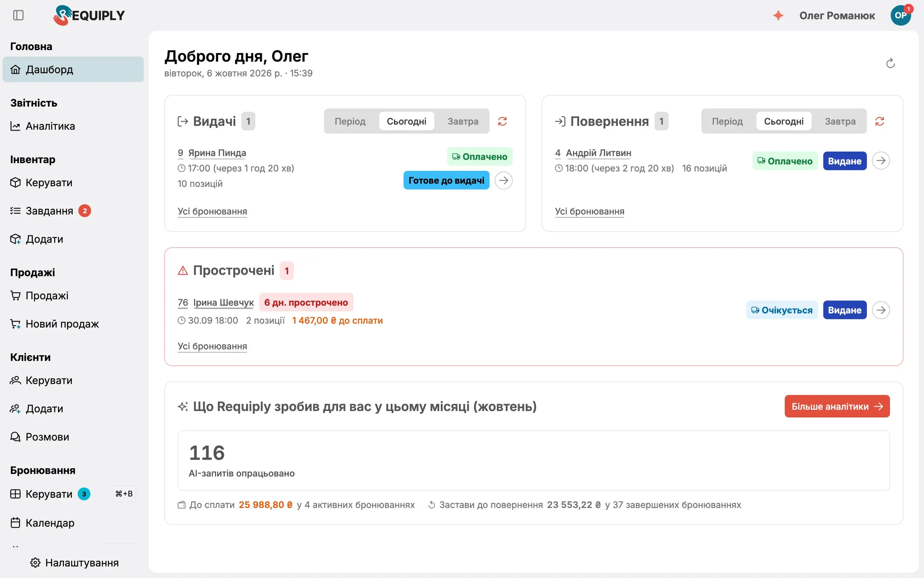Click the Більше аналітики button
This screenshot has height=578, width=924.
pyautogui.click(x=837, y=406)
